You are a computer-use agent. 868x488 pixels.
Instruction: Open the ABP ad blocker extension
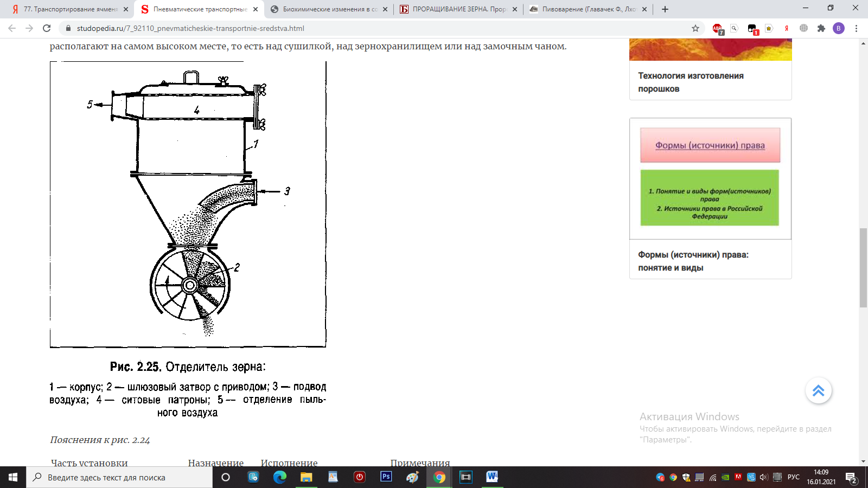coord(718,29)
